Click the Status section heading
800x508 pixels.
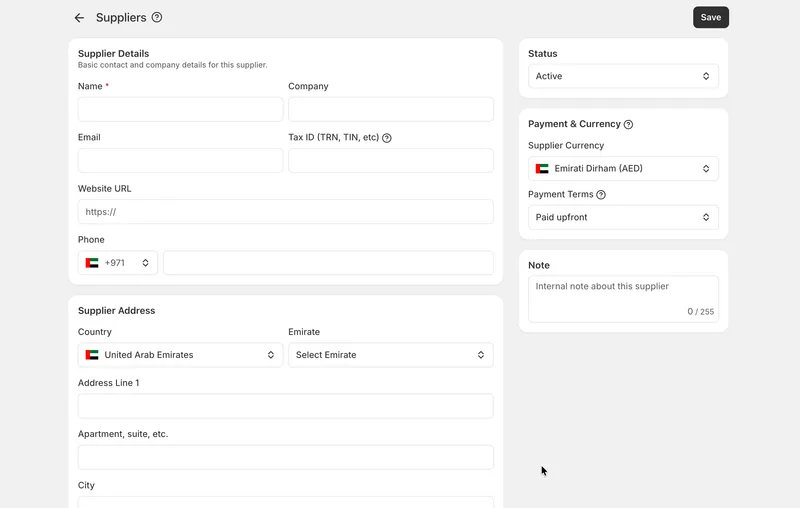point(542,54)
